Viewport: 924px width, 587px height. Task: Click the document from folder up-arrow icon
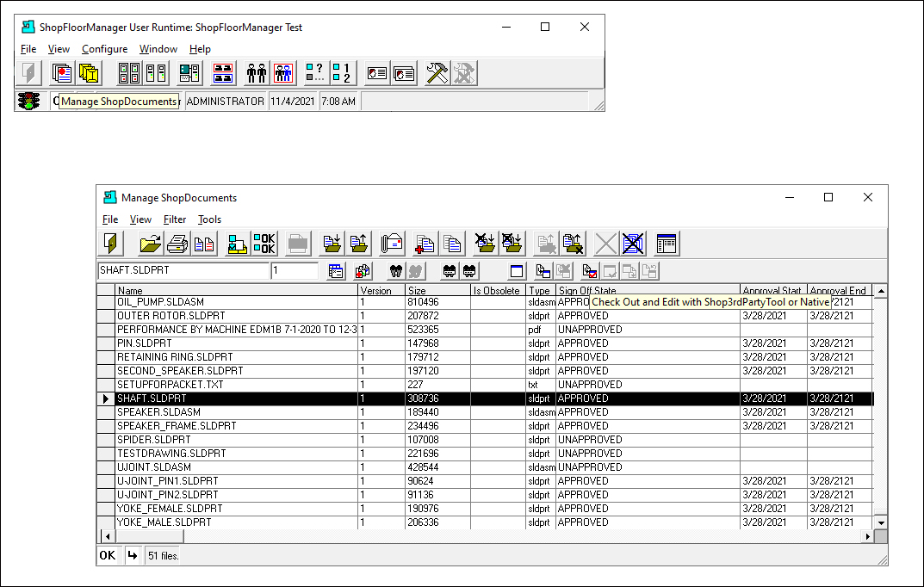point(359,244)
